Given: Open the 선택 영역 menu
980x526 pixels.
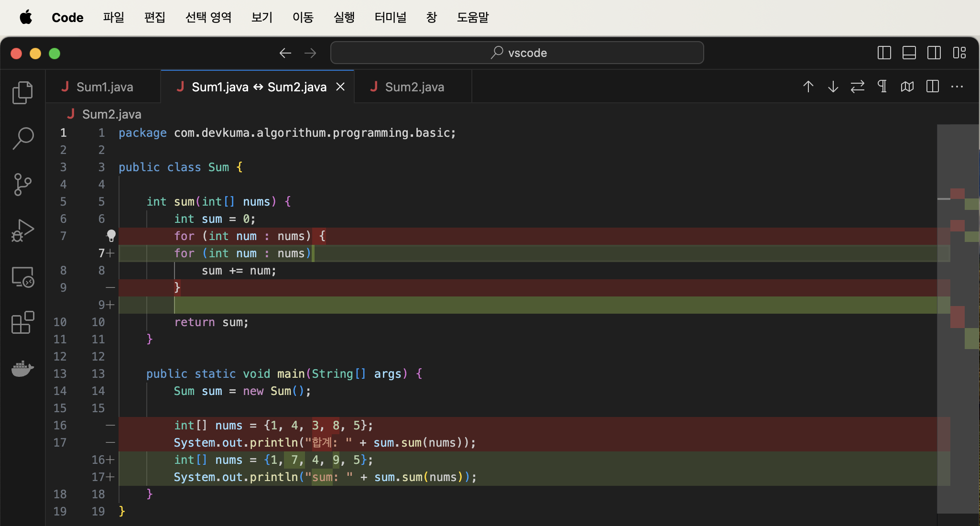Looking at the screenshot, I should [x=208, y=18].
